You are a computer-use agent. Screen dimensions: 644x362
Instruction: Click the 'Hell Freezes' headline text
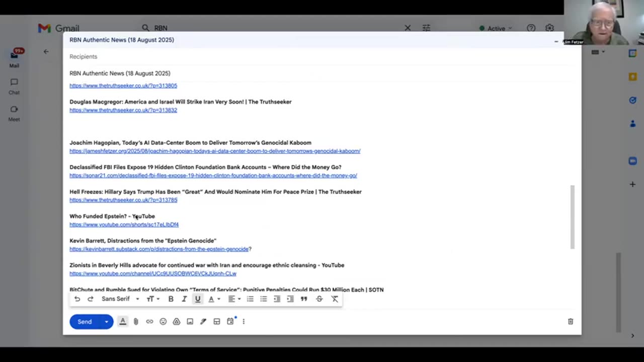coord(215,192)
